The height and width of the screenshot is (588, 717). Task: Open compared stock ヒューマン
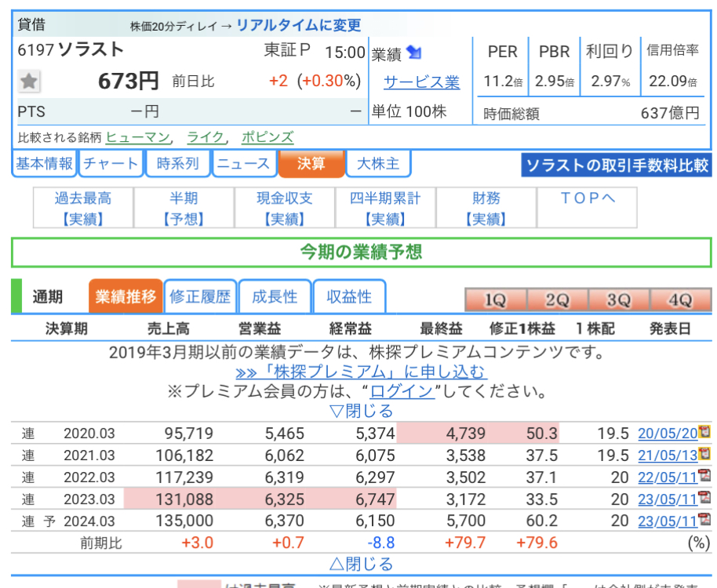click(x=137, y=137)
